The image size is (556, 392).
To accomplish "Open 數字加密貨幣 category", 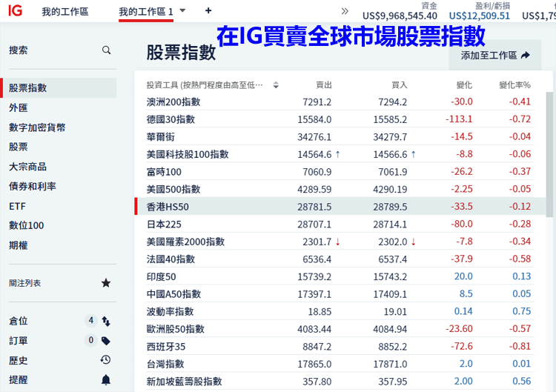I will (37, 127).
